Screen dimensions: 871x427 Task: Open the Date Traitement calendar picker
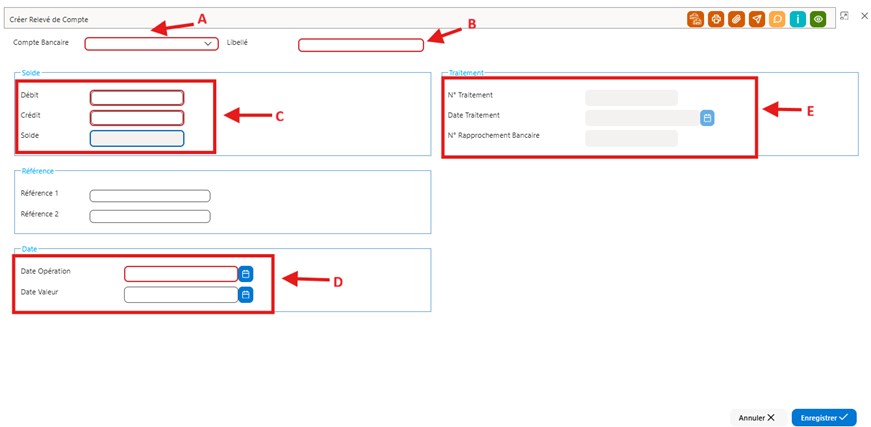coord(707,118)
